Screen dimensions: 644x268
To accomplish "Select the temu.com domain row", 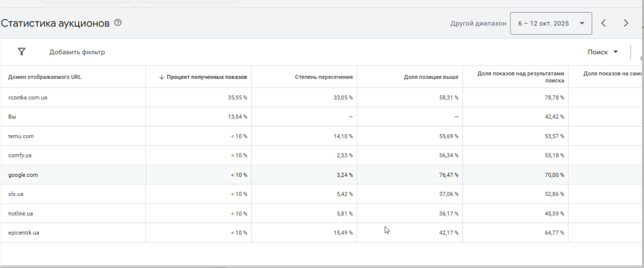I will point(21,136).
